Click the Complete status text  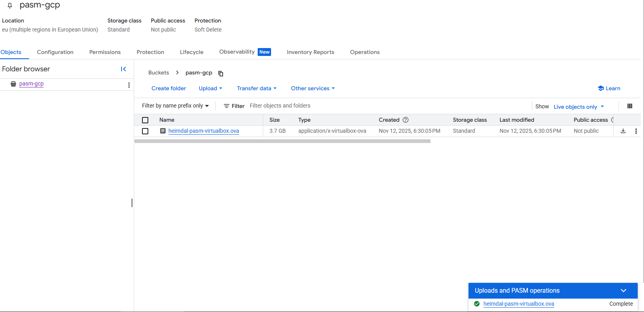[621, 304]
